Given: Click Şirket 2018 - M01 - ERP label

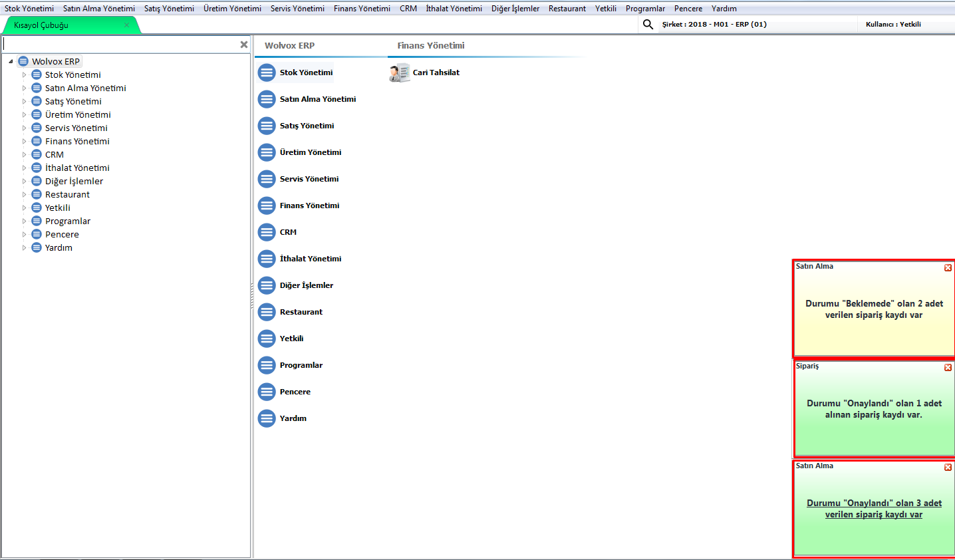Looking at the screenshot, I should (714, 25).
